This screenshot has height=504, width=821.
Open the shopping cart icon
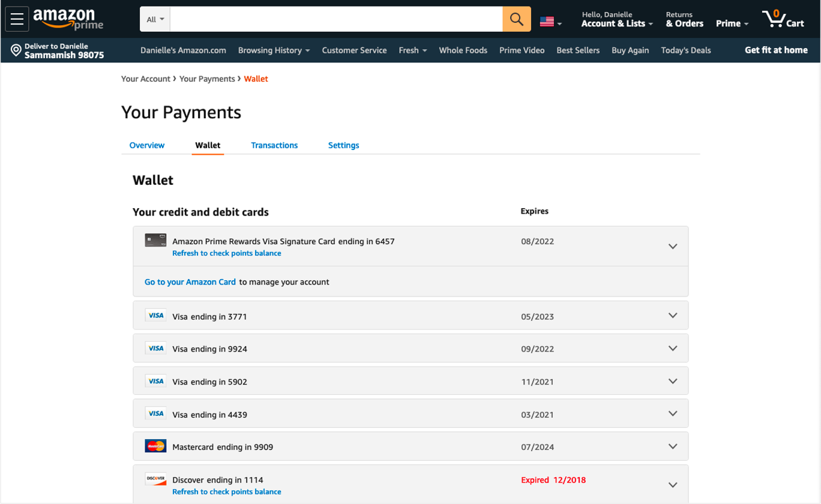(782, 20)
